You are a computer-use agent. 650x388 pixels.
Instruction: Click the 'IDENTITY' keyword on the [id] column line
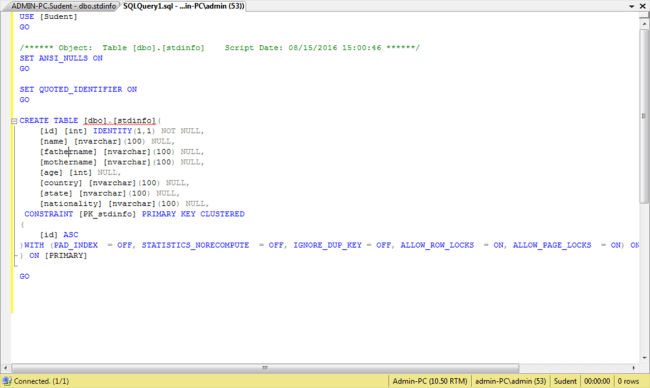click(x=112, y=131)
